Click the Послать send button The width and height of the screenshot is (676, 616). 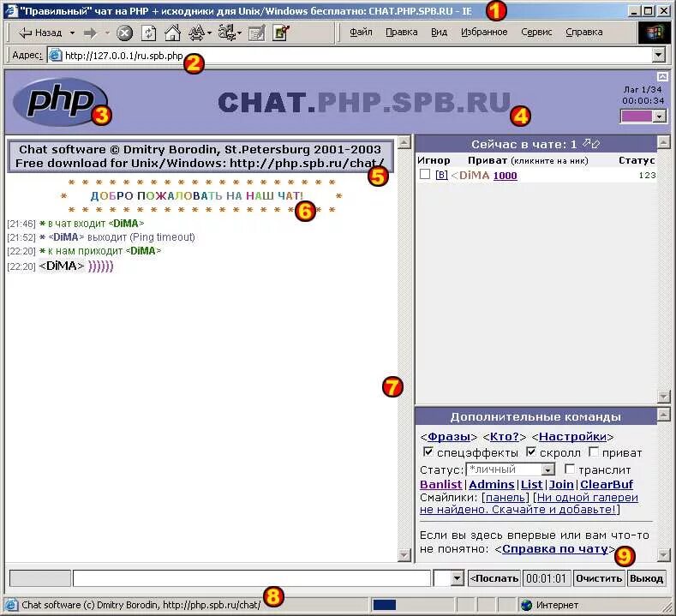pos(494,578)
